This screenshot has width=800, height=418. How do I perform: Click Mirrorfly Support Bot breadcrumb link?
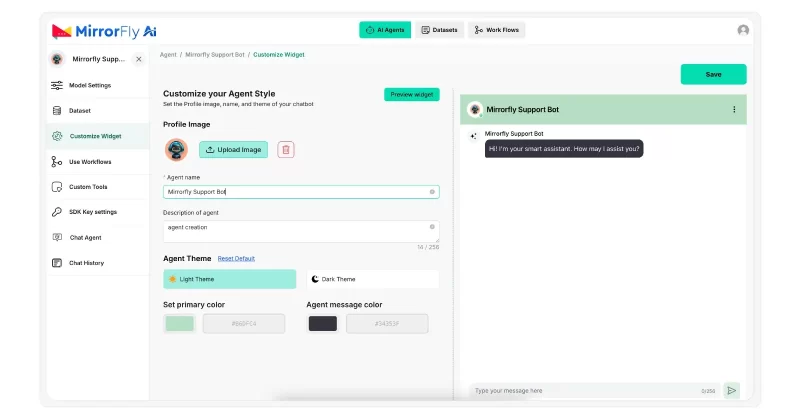[215, 55]
